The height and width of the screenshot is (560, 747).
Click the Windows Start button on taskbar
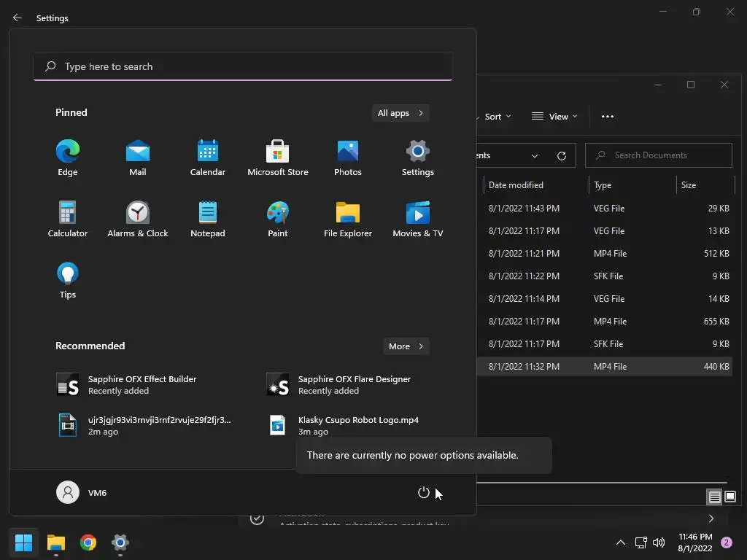click(23, 542)
